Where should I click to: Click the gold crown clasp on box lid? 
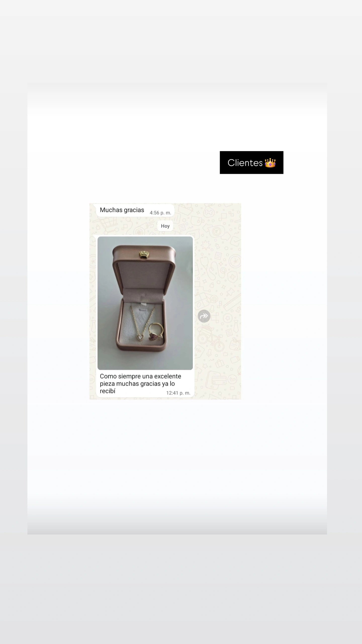tap(144, 254)
